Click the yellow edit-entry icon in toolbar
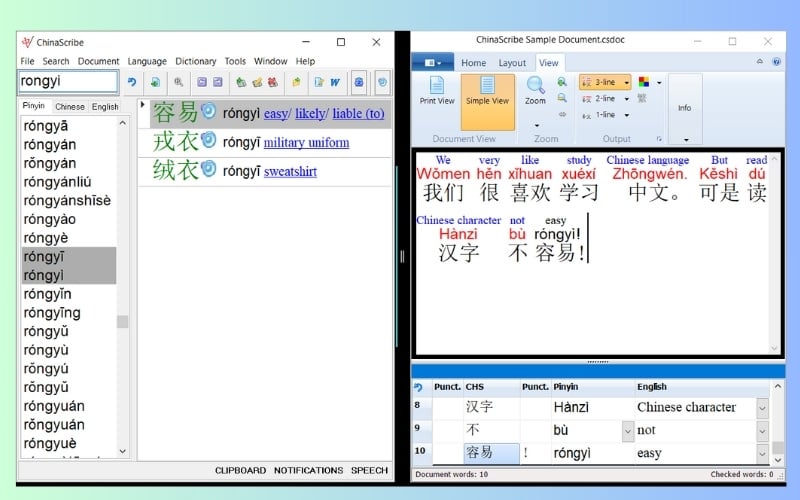800x500 pixels. point(257,82)
